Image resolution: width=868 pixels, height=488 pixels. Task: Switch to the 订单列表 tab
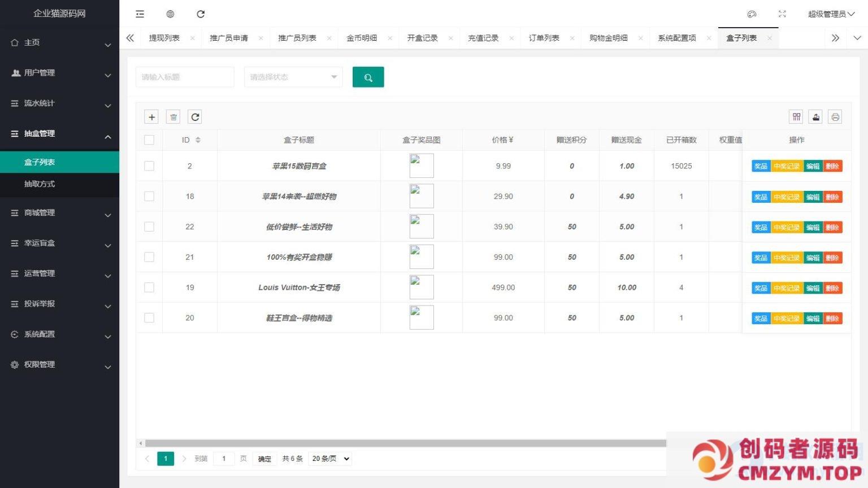point(544,38)
